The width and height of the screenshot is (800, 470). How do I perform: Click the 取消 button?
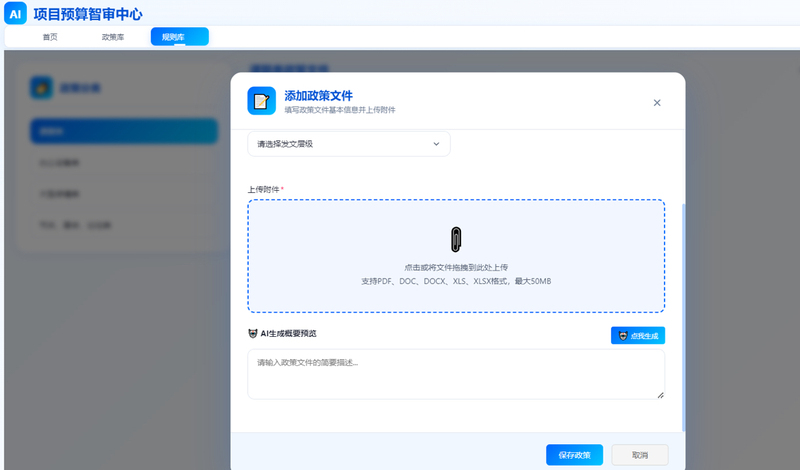[x=640, y=455]
